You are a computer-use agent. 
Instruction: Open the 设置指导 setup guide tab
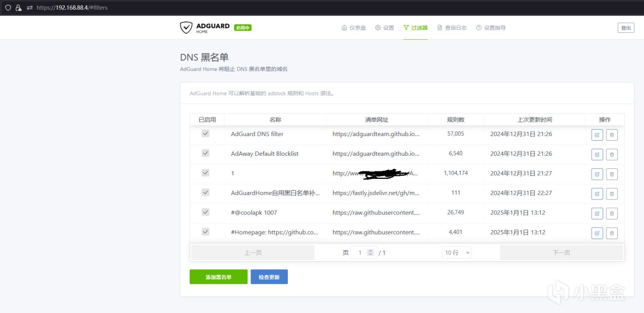(491, 28)
